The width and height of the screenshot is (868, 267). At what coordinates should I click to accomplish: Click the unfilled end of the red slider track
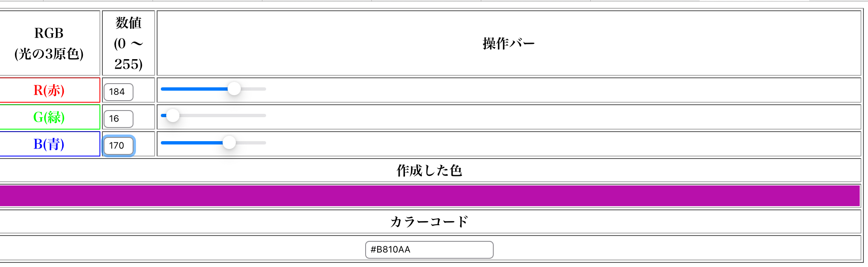click(257, 89)
